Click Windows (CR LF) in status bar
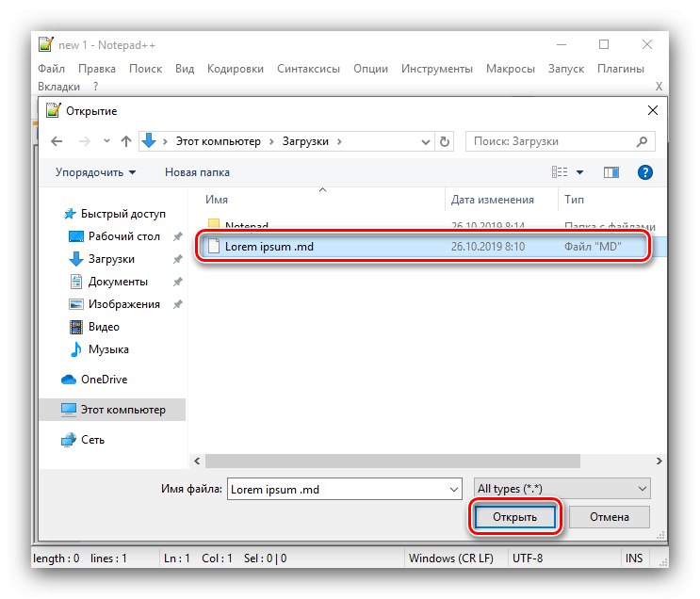700x599 pixels. point(451,559)
